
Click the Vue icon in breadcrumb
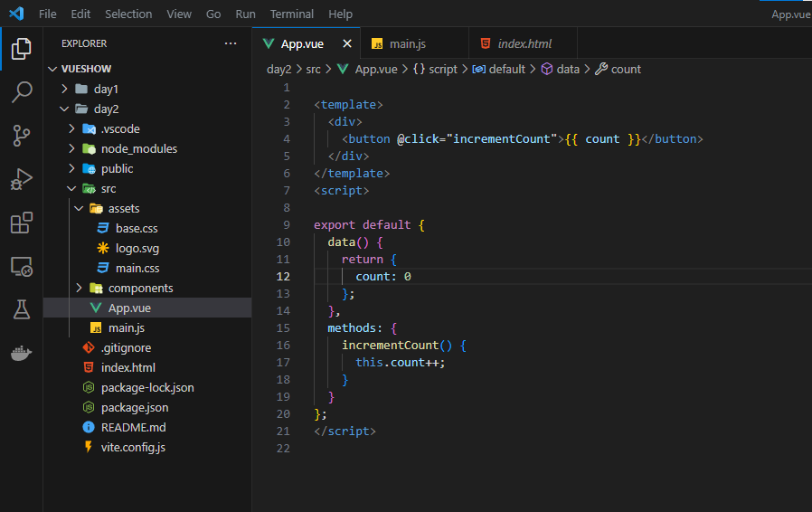coord(343,69)
